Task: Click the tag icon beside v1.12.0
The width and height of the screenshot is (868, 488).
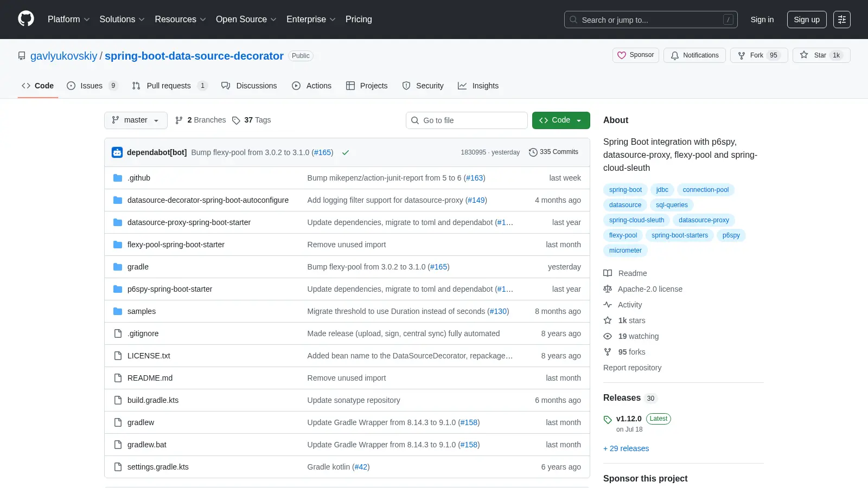Action: pos(608,420)
